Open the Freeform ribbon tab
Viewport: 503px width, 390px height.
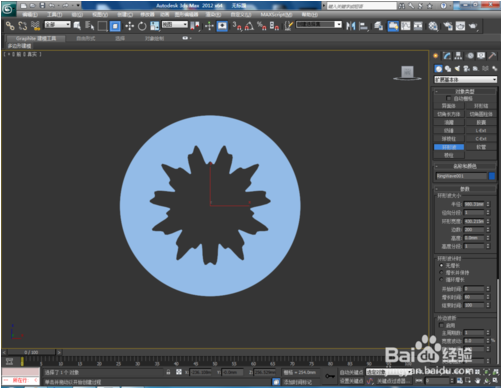tap(86, 38)
